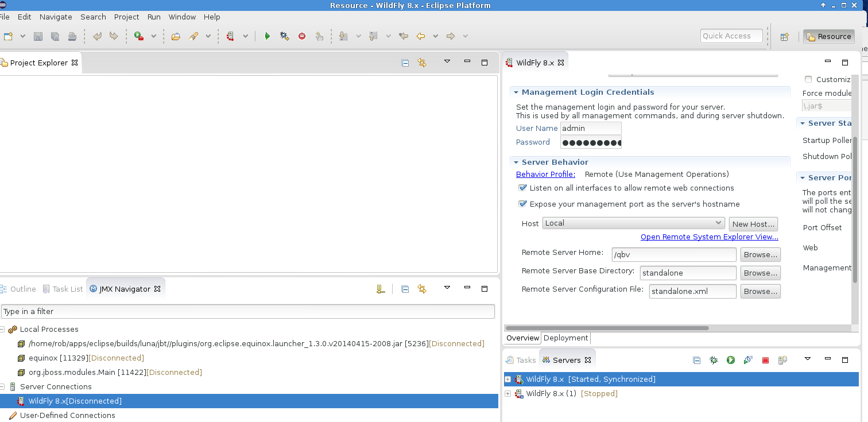Viewport: 868px width, 422px height.
Task: Open Project Explorer view menu triangle
Action: pyautogui.click(x=447, y=62)
